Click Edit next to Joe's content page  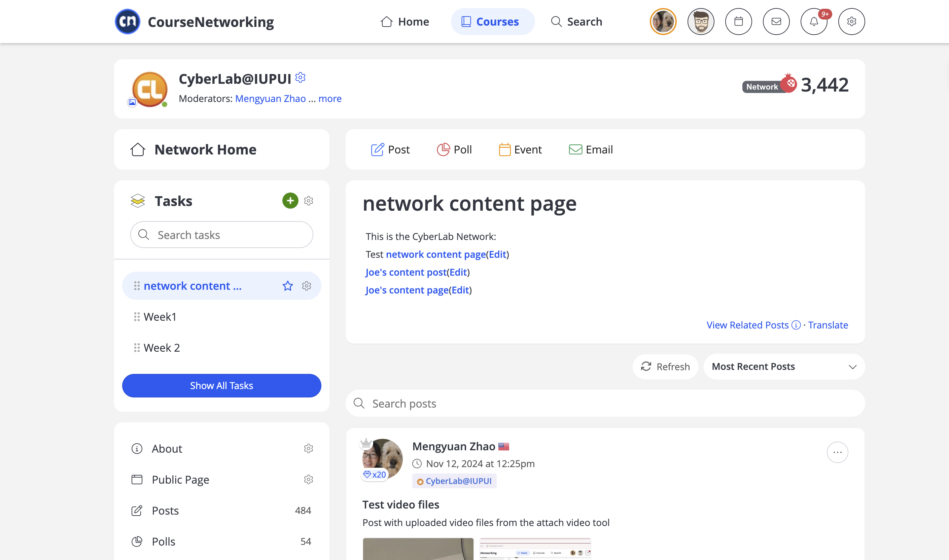coord(460,290)
